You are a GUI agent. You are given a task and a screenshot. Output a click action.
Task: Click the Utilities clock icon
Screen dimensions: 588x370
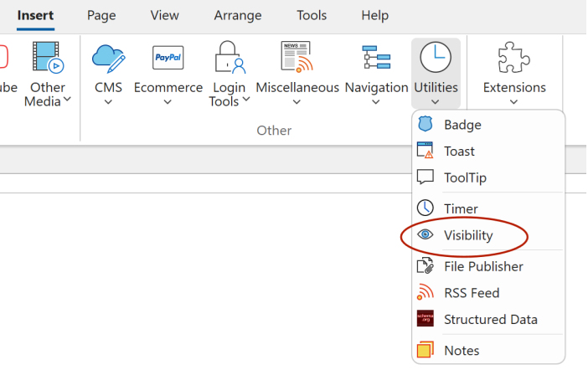tap(436, 59)
